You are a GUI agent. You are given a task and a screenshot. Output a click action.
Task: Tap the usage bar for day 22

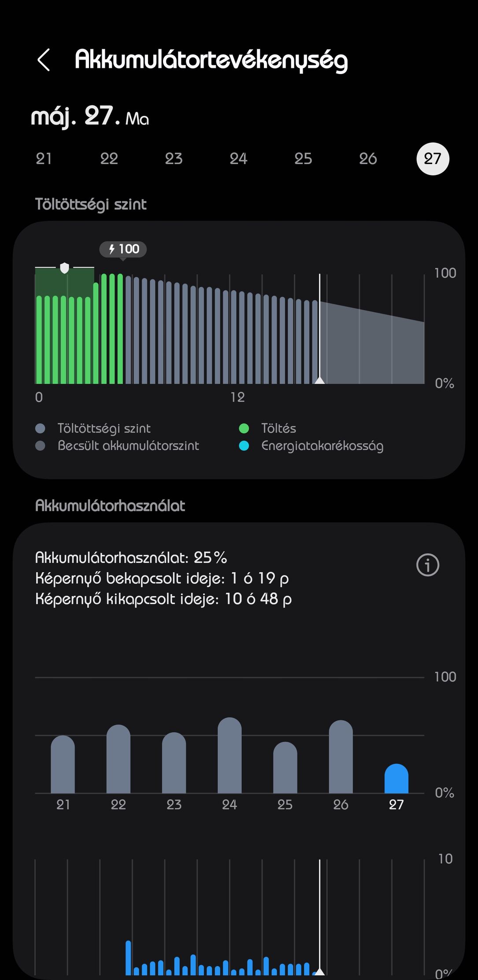(x=119, y=759)
